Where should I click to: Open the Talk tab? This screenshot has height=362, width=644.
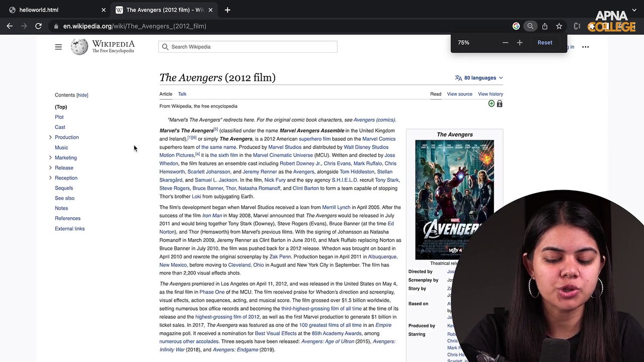point(182,94)
